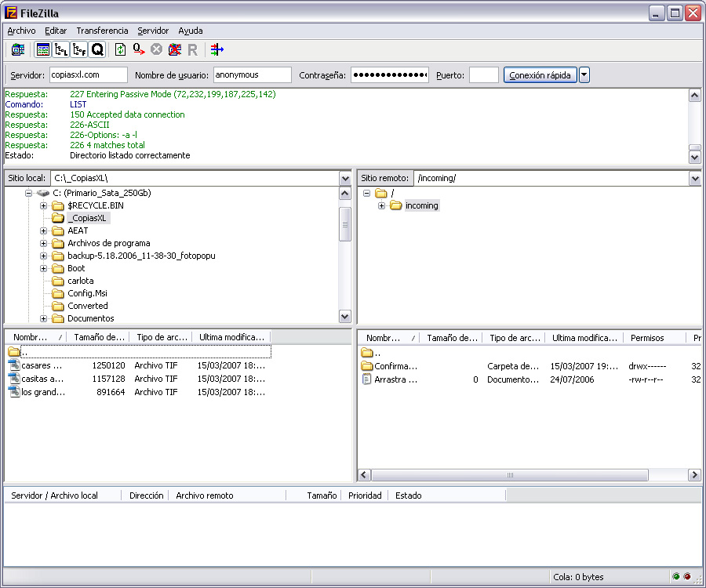The height and width of the screenshot is (588, 706).
Task: Click the Servidor input field
Action: pyautogui.click(x=88, y=75)
